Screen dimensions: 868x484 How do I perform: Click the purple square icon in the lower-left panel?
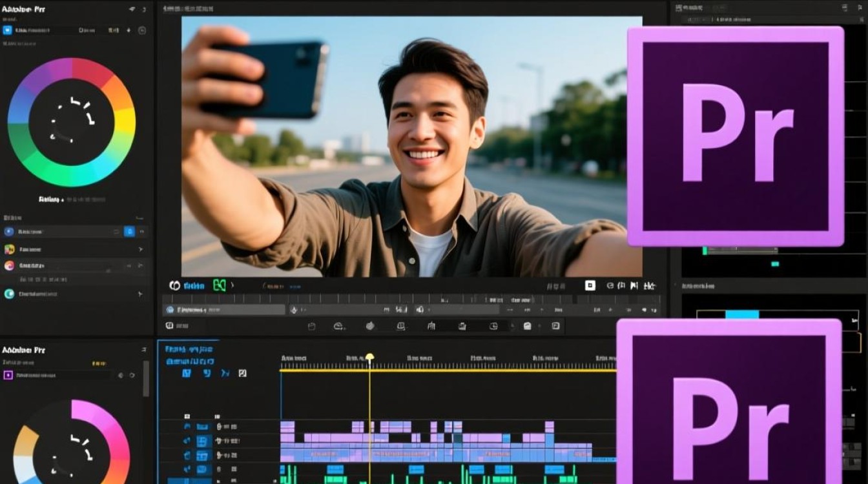point(8,375)
